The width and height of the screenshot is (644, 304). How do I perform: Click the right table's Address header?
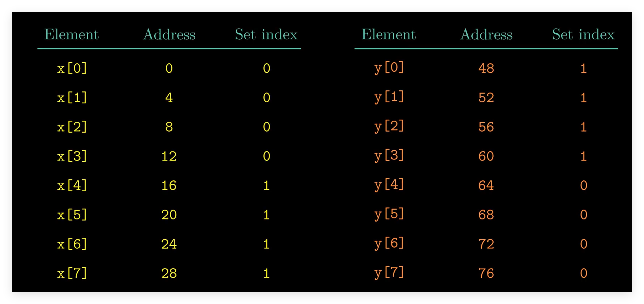coord(486,35)
